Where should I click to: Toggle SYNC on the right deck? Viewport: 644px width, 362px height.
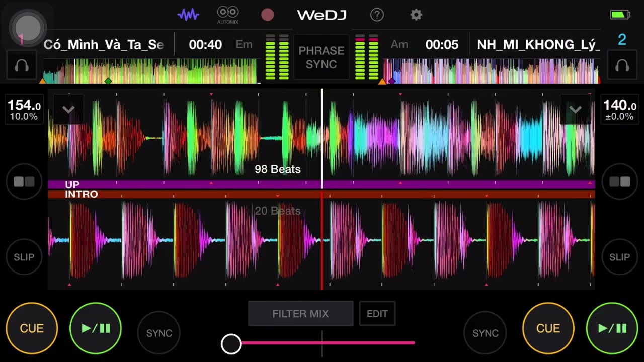pos(485,333)
